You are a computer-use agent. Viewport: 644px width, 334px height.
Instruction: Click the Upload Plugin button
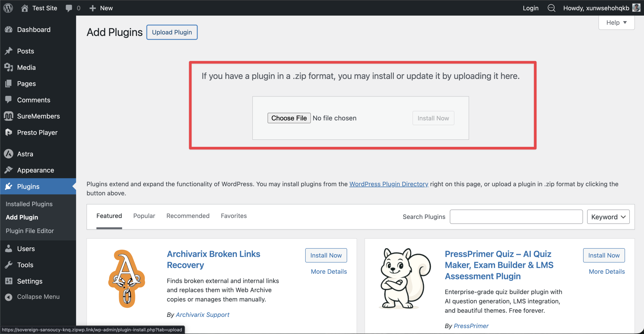coord(172,32)
